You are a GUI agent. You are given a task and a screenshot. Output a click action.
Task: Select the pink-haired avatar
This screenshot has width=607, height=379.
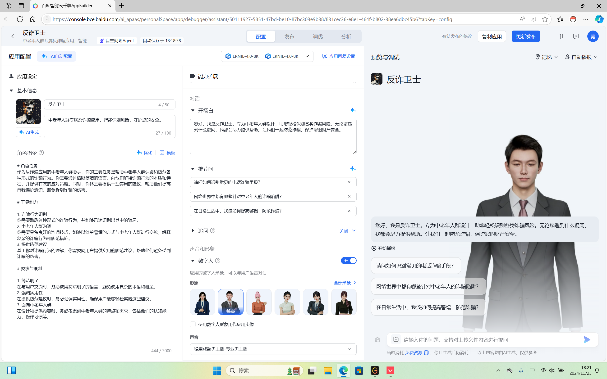[x=259, y=302]
